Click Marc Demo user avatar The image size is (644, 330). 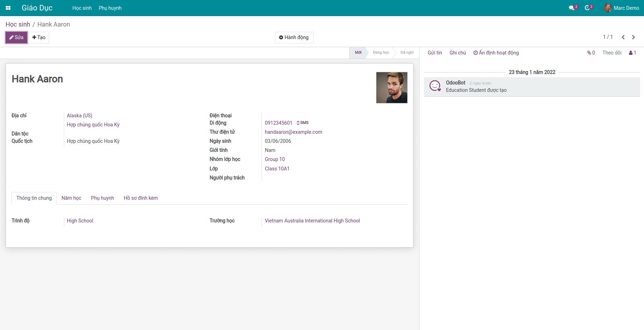tap(608, 8)
